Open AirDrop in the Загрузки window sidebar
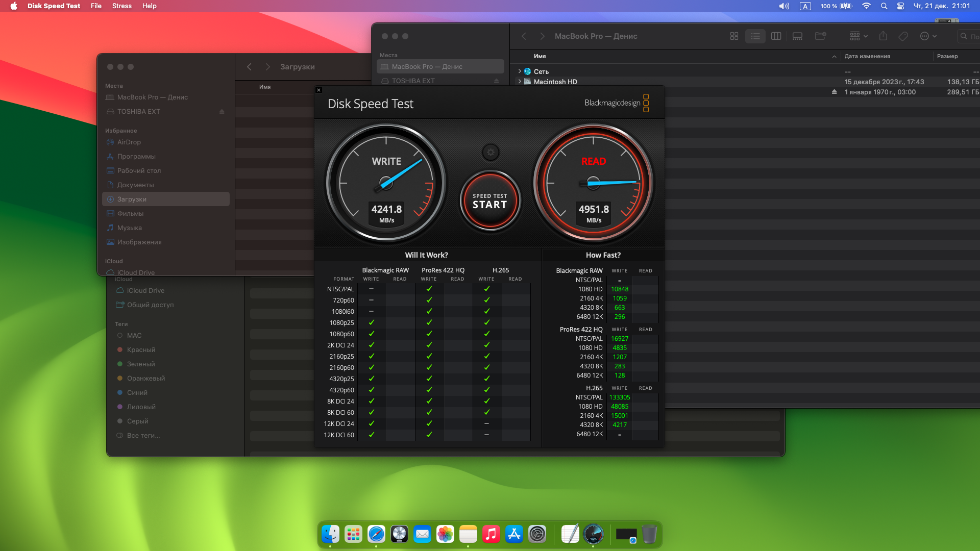Screen dimensions: 980x551 click(x=166, y=142)
